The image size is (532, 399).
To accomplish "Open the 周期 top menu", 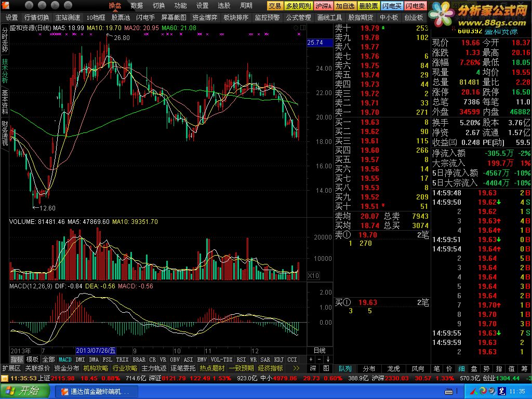I will click(246, 5).
